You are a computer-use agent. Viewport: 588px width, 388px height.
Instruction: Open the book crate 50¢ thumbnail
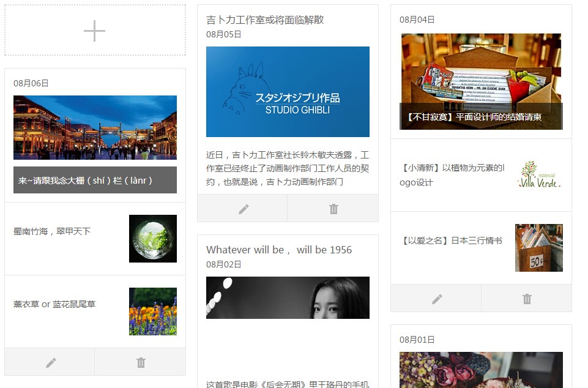(x=539, y=248)
